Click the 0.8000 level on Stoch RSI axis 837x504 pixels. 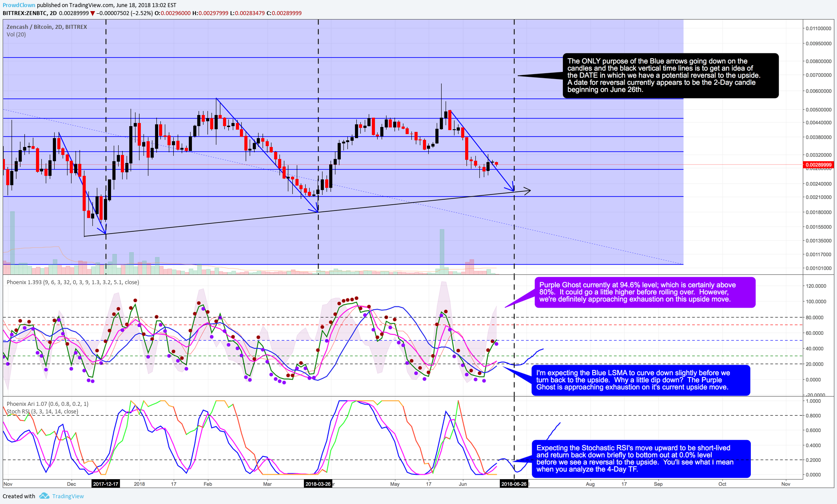pos(813,416)
